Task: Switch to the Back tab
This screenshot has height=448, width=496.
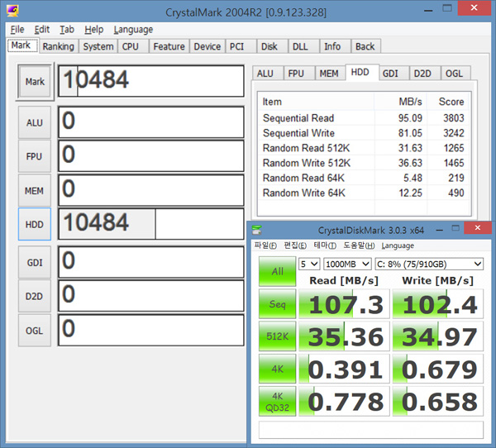Action: (365, 46)
